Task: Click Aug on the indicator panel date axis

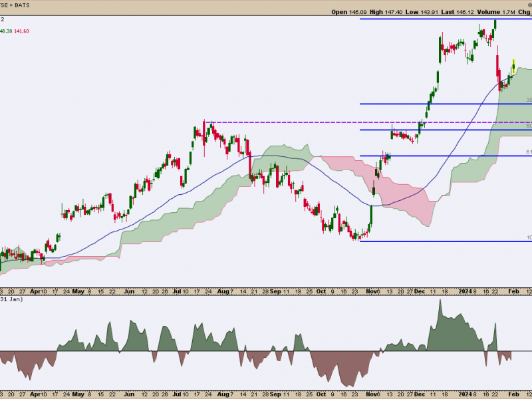Action: pos(223,394)
